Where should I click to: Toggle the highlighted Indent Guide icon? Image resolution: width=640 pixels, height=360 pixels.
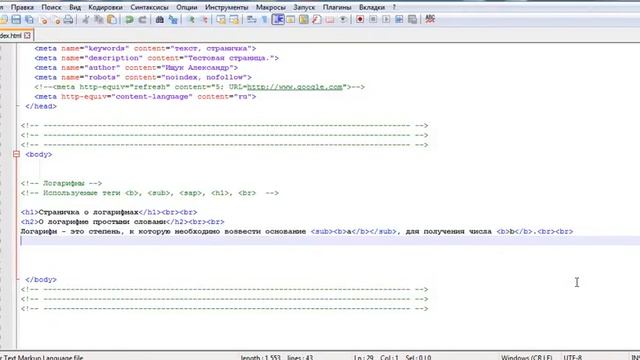tap(278, 19)
